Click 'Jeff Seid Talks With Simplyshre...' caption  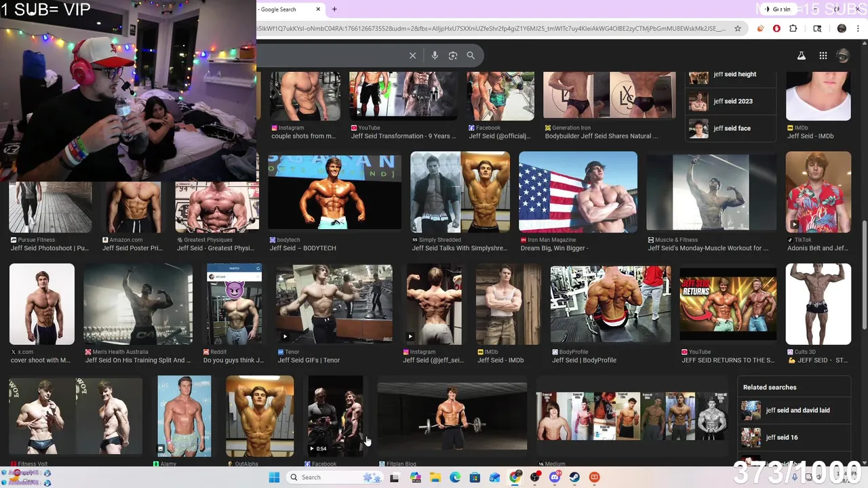pos(459,248)
